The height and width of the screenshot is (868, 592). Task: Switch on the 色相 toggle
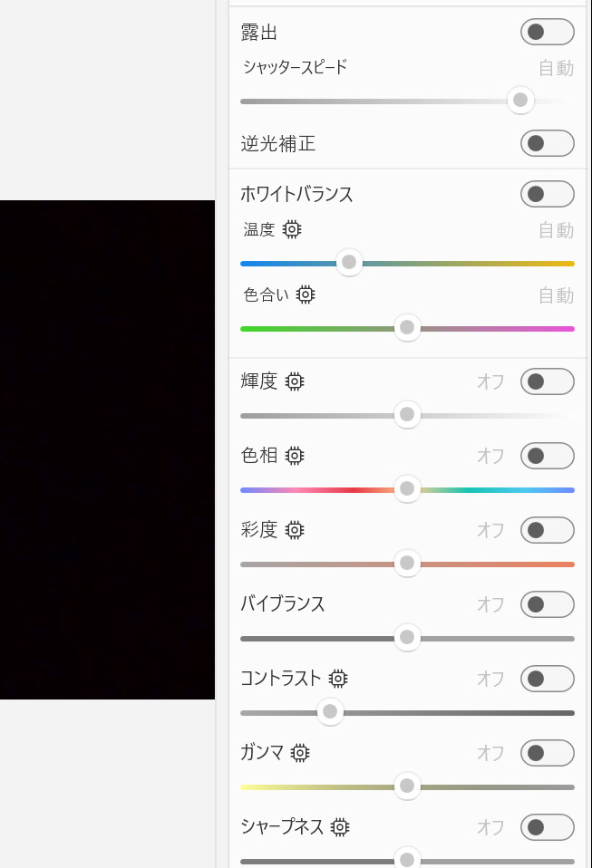(x=548, y=456)
